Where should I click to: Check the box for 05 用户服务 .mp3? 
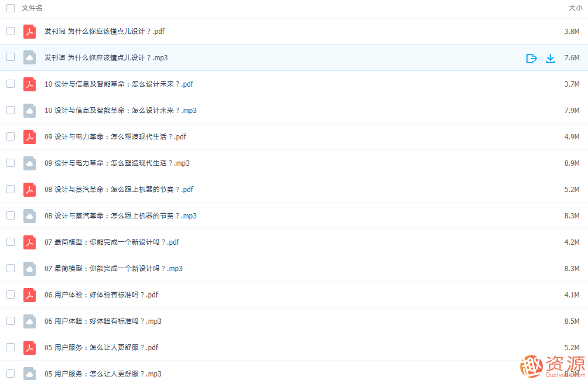[11, 373]
